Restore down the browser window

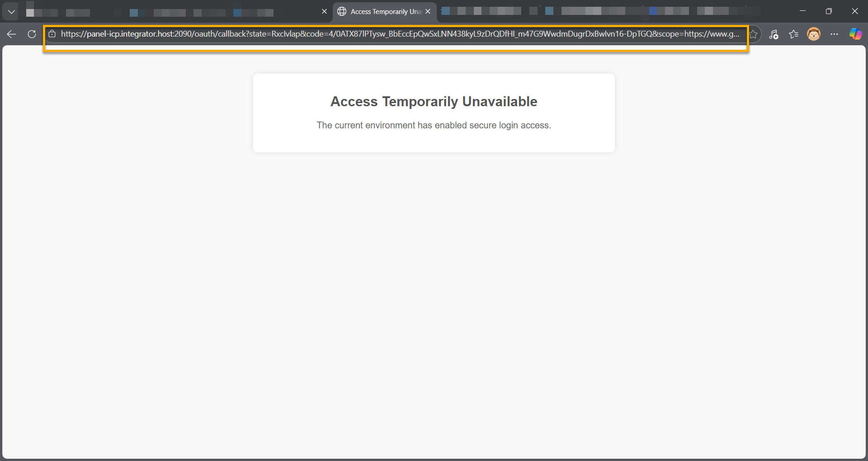(x=829, y=11)
